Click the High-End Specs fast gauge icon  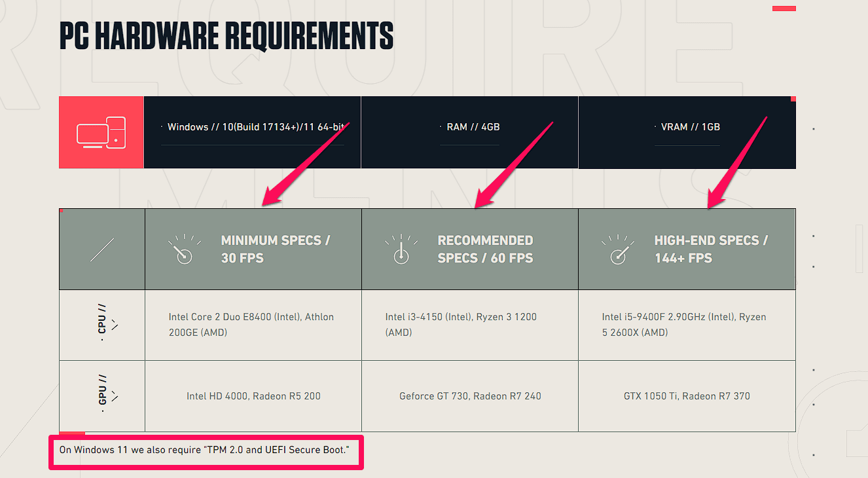click(617, 249)
